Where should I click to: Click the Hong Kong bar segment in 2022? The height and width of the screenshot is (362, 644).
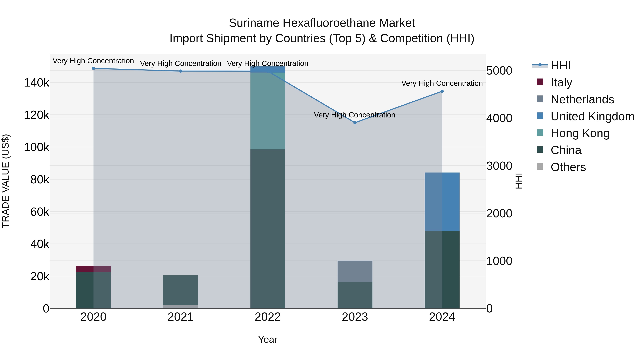coord(268,111)
